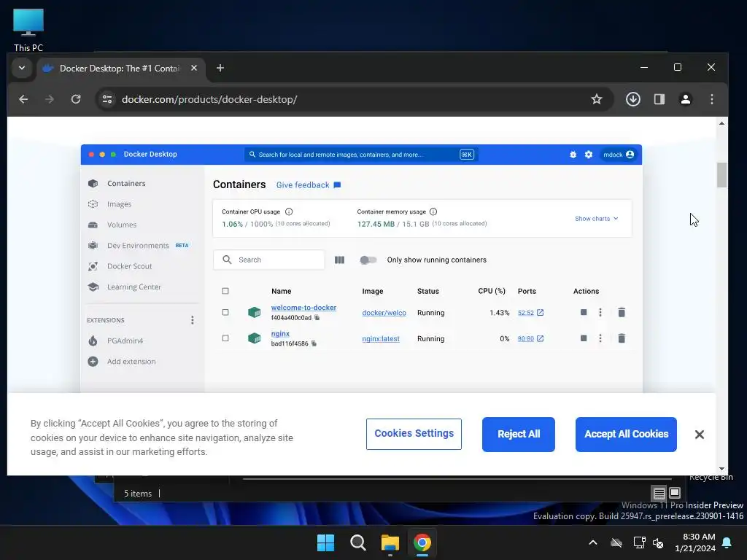The image size is (747, 560).
Task: Delete the welcome-to-docker container
Action: [622, 312]
